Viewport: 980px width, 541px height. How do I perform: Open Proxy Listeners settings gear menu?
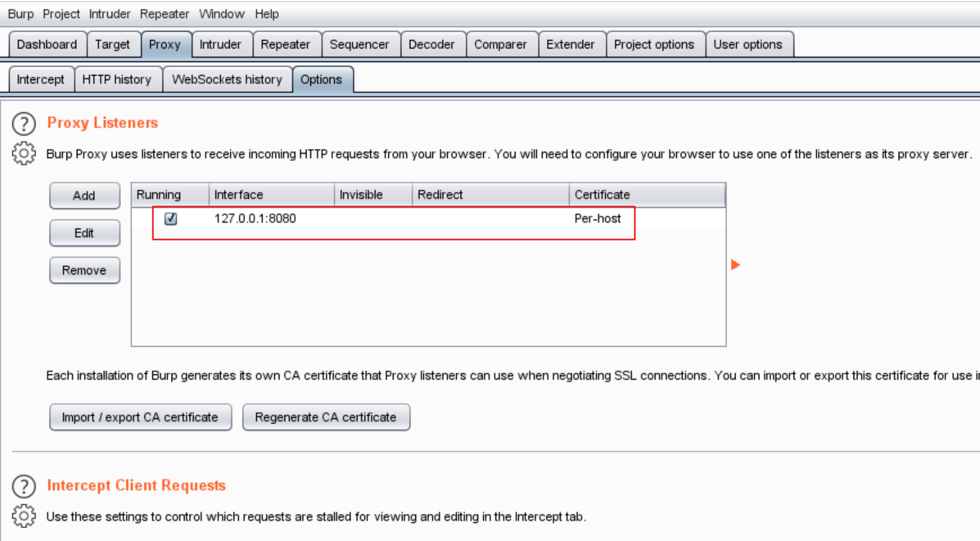pyautogui.click(x=24, y=154)
